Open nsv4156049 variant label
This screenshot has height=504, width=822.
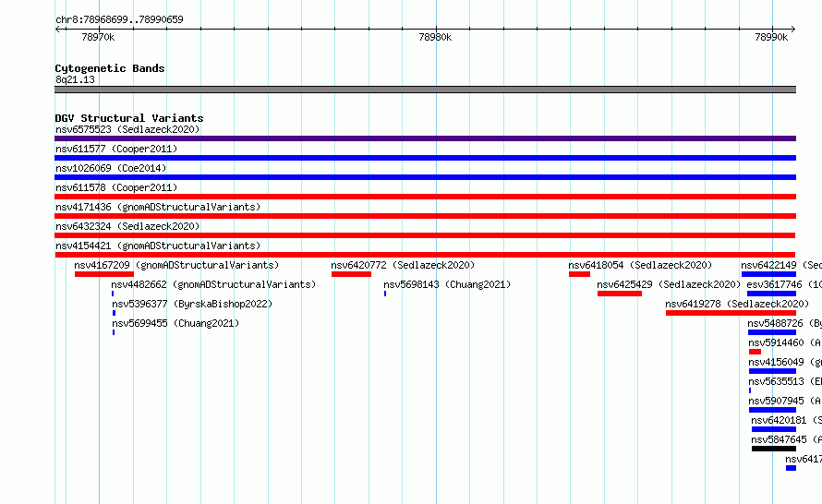785,362
